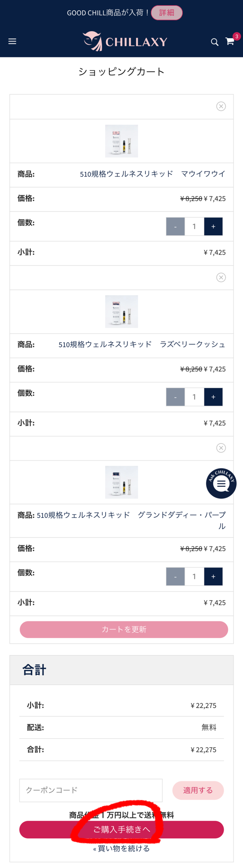Remove the ラズベリークッシュ item from cart

click(x=221, y=277)
